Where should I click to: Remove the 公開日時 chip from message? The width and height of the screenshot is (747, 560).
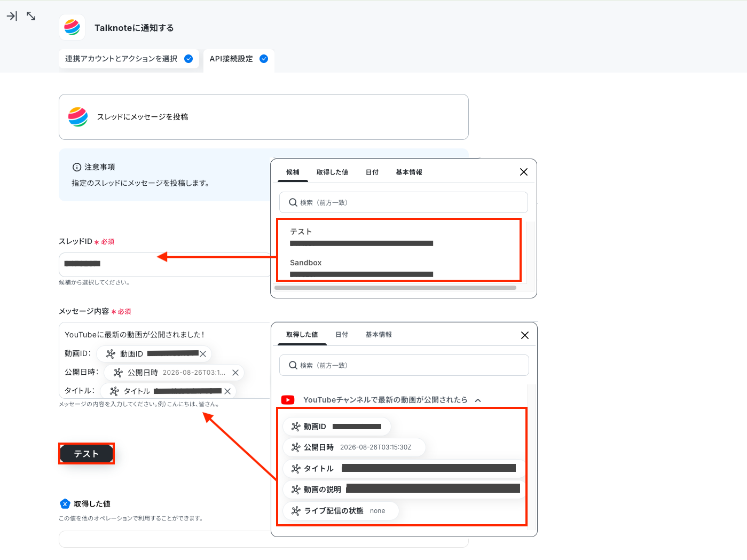pos(235,373)
